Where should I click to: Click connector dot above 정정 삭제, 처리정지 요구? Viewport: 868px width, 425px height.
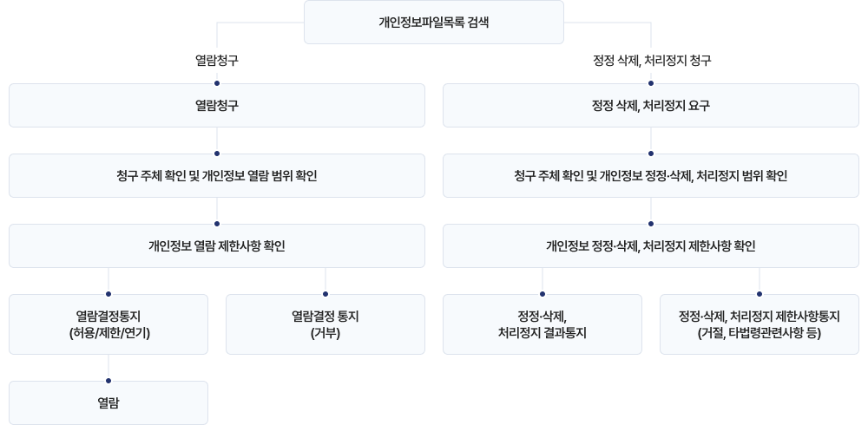651,83
